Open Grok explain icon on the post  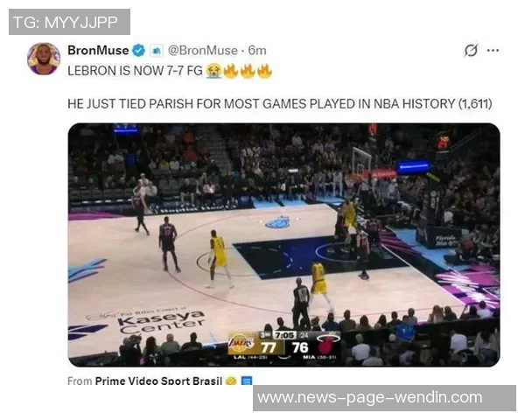(471, 51)
